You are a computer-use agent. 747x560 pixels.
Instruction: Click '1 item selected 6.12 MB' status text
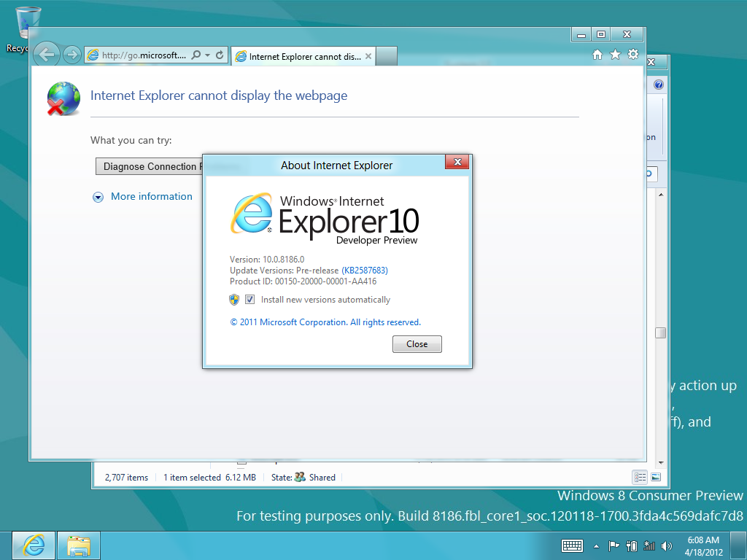tap(209, 478)
